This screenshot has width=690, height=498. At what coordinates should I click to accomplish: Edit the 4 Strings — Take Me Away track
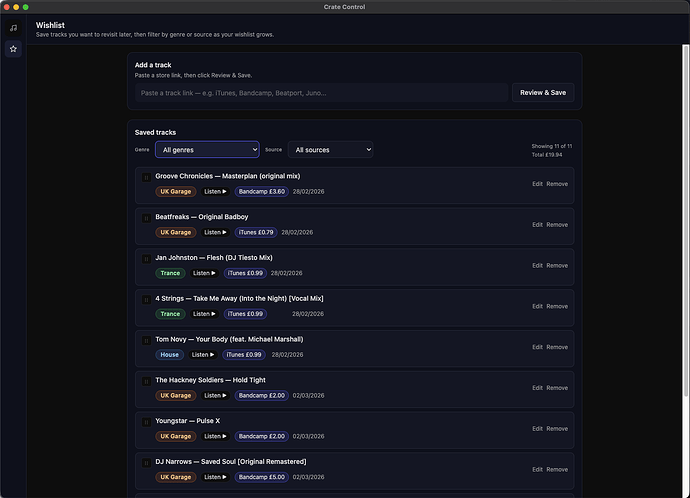tap(537, 306)
